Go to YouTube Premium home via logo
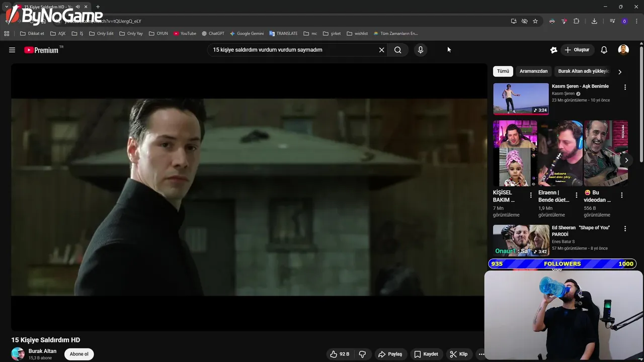The height and width of the screenshot is (362, 644). coord(41,50)
